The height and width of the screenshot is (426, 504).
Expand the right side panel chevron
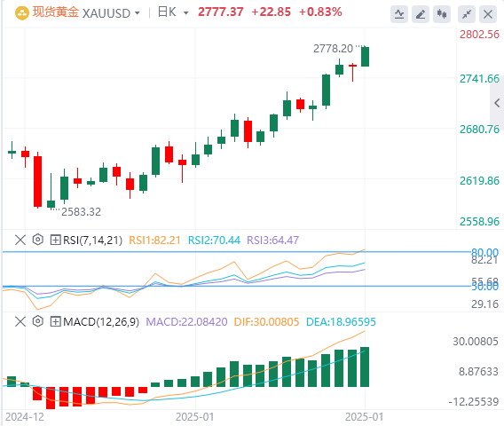[x=497, y=103]
